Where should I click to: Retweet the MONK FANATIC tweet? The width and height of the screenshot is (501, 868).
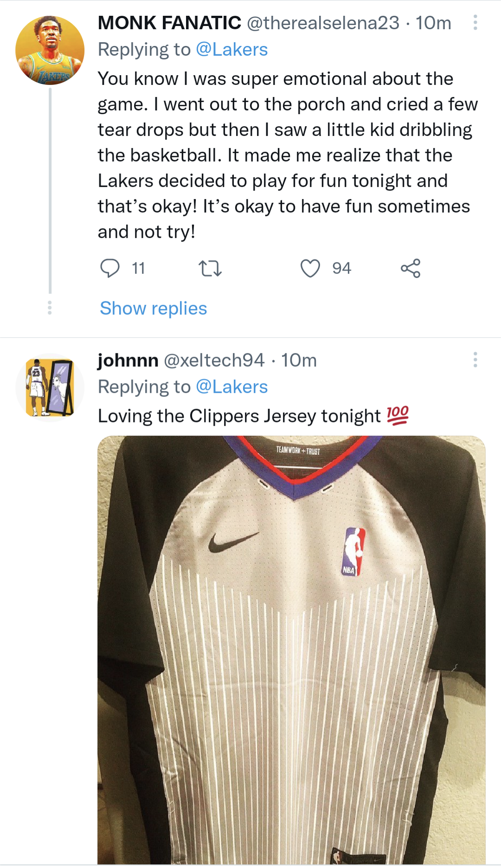tap(210, 268)
